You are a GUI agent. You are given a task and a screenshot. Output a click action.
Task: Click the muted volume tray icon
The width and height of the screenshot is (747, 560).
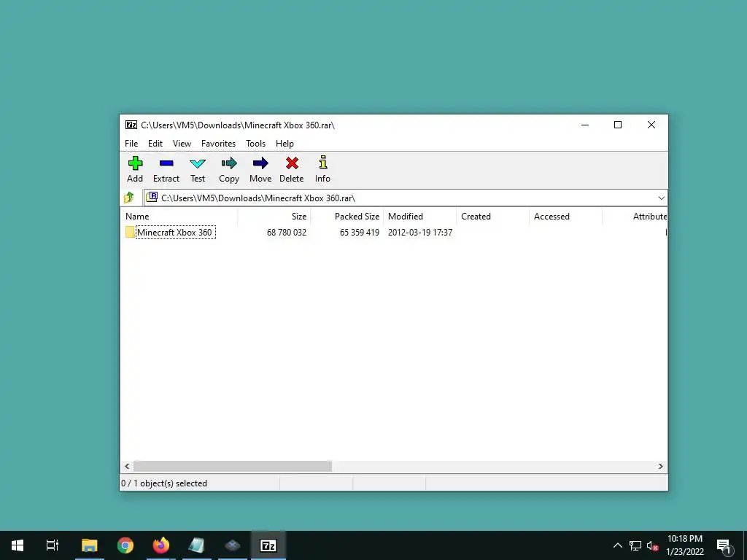point(652,545)
